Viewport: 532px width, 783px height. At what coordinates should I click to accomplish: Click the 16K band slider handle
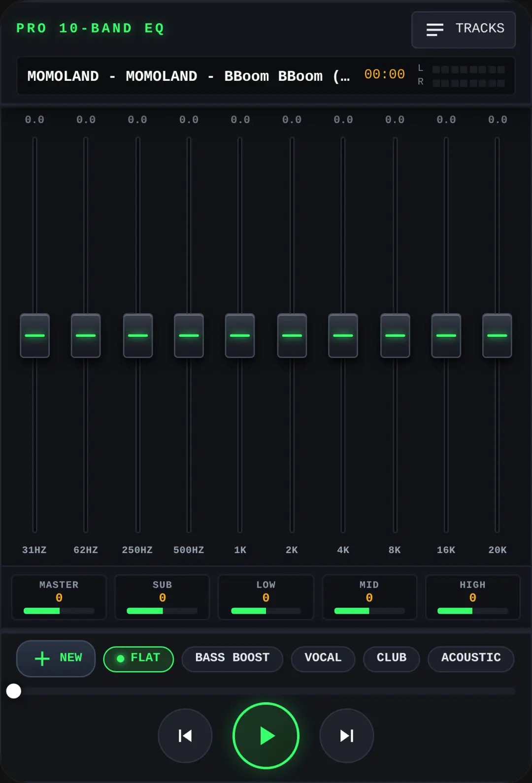[446, 335]
